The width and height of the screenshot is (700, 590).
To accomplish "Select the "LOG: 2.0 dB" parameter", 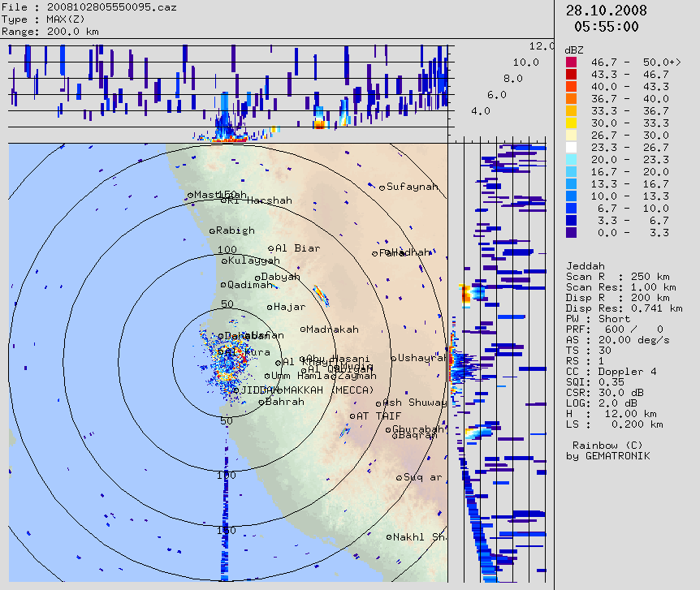I will pos(602,403).
